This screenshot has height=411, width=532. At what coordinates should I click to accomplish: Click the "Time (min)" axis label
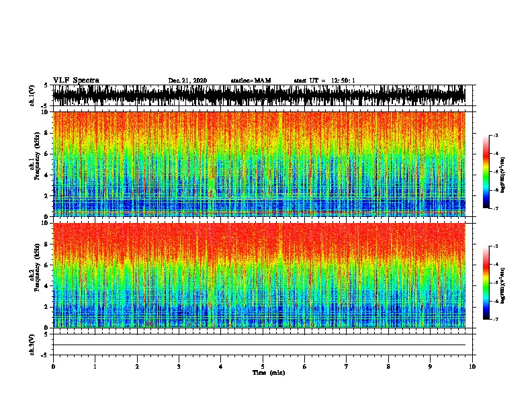pos(269,373)
